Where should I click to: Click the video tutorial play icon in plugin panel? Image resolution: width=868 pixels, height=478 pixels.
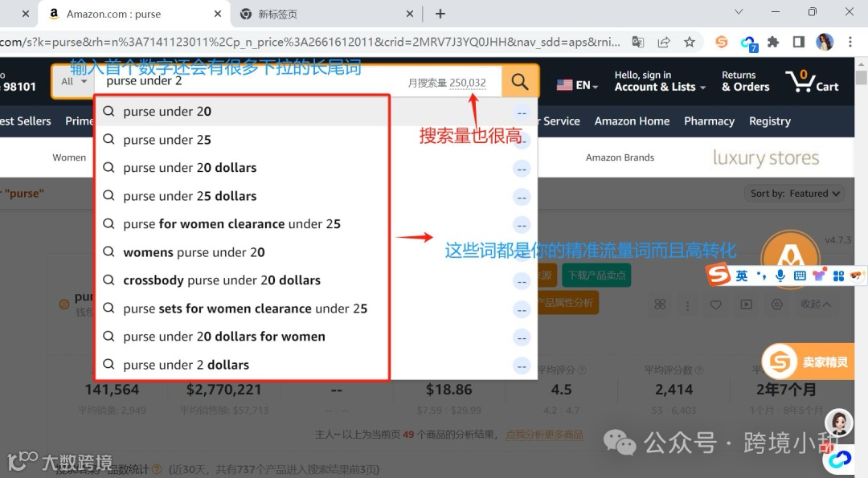(746, 304)
